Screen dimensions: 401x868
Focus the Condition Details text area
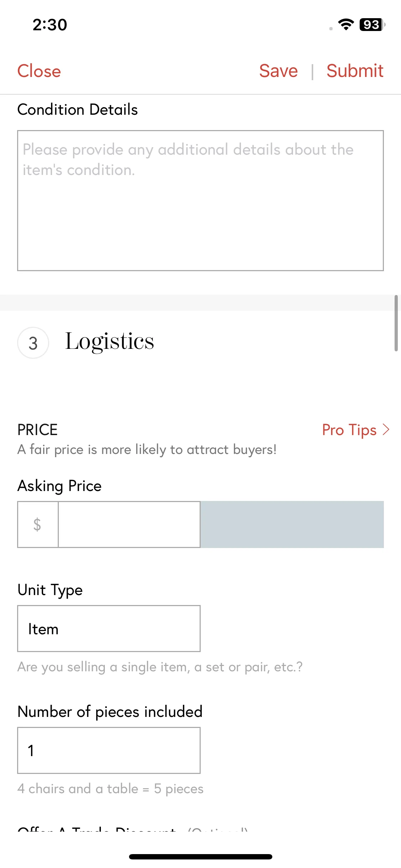(200, 201)
